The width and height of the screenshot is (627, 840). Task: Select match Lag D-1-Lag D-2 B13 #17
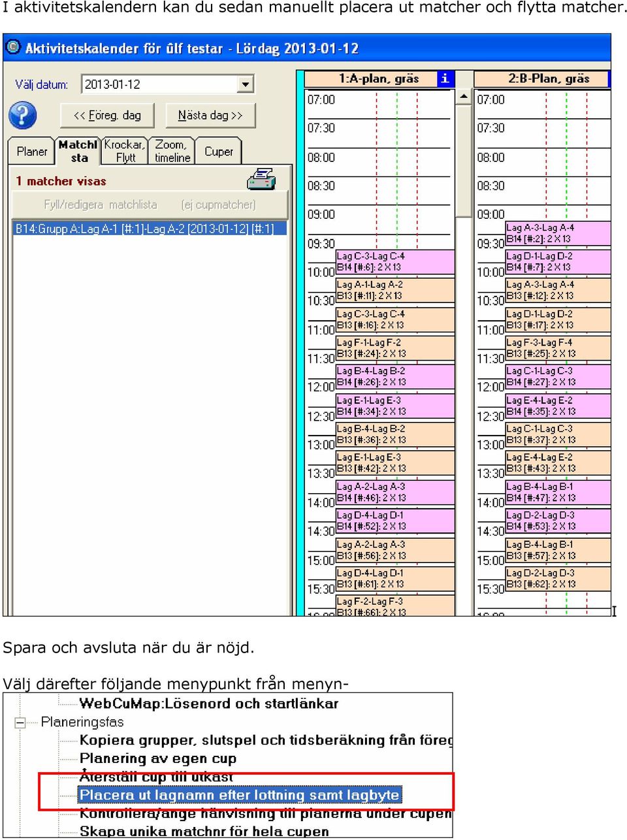pos(558,319)
